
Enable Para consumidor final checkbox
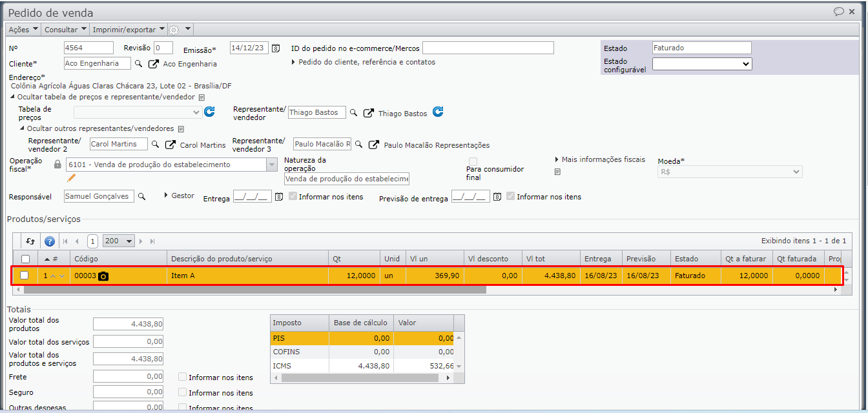[x=473, y=161]
